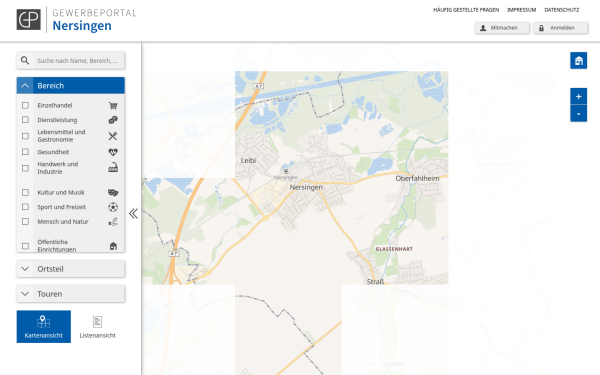Click the map home extent button
Viewport: 600px width, 375px height.
coord(579,60)
